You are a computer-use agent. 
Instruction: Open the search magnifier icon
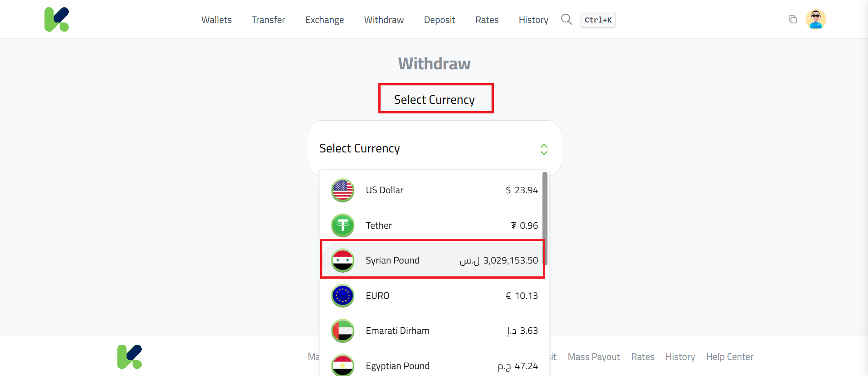[566, 19]
